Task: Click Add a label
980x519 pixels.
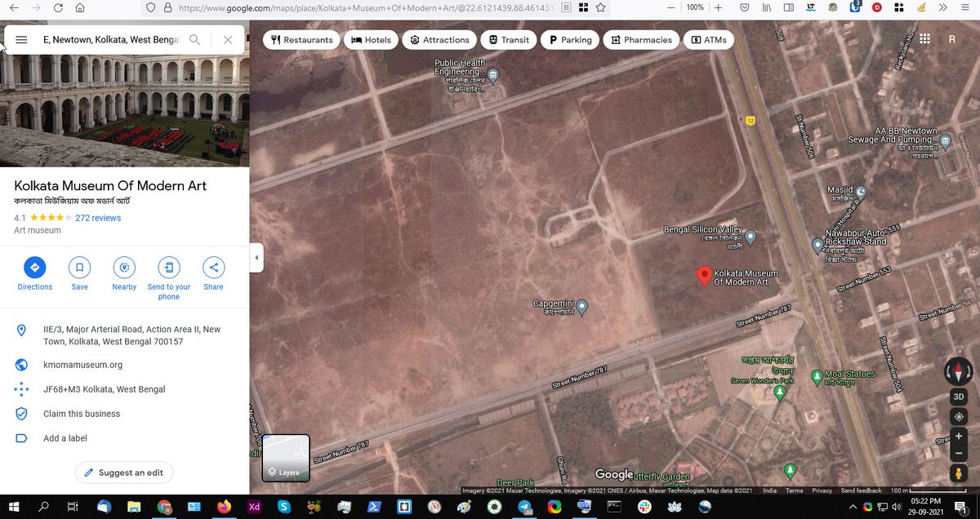Action: pyautogui.click(x=65, y=438)
